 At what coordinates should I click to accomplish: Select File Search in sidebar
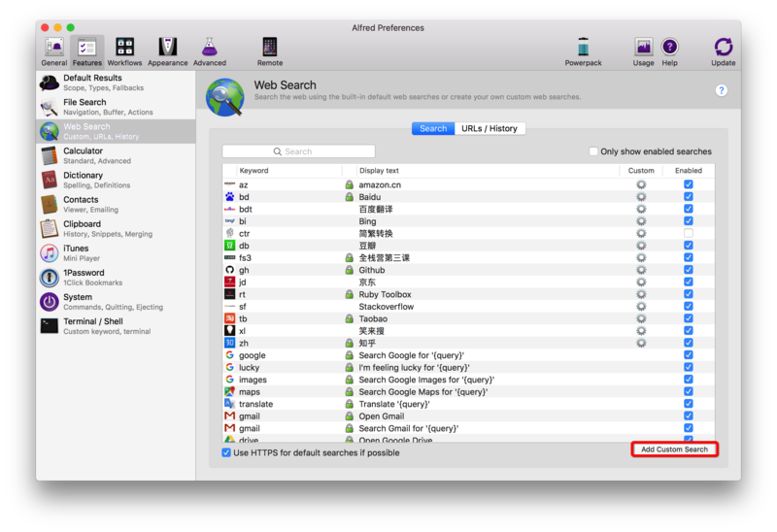tap(116, 107)
